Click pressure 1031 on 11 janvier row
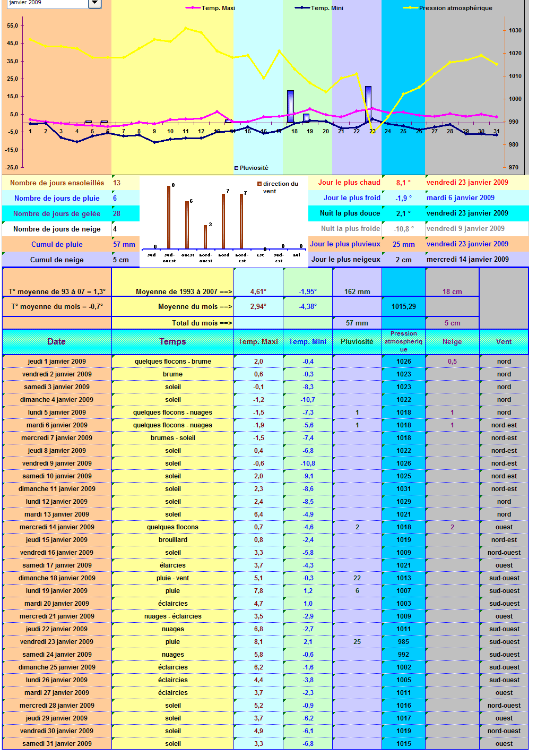Viewport: 537px width, 756px height. pos(404,489)
